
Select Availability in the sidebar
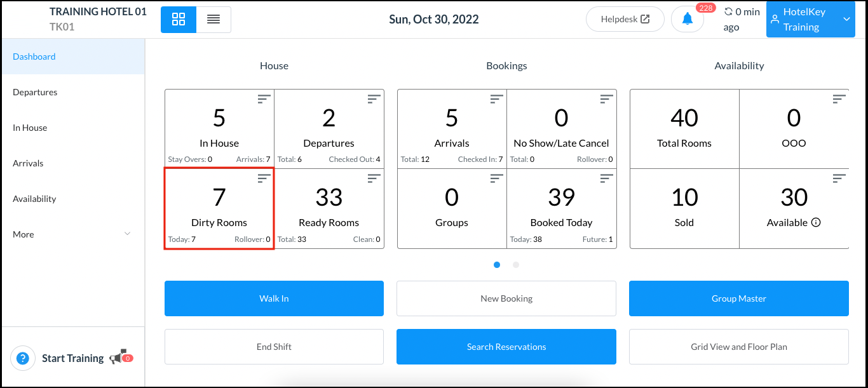(34, 199)
